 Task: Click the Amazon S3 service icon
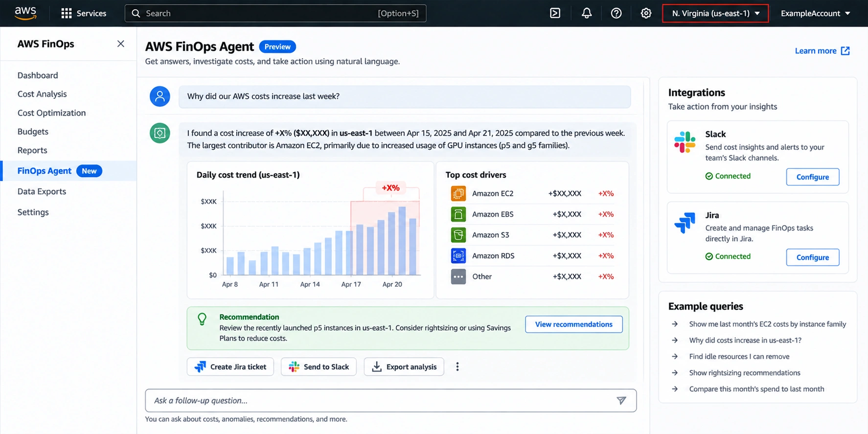(458, 235)
